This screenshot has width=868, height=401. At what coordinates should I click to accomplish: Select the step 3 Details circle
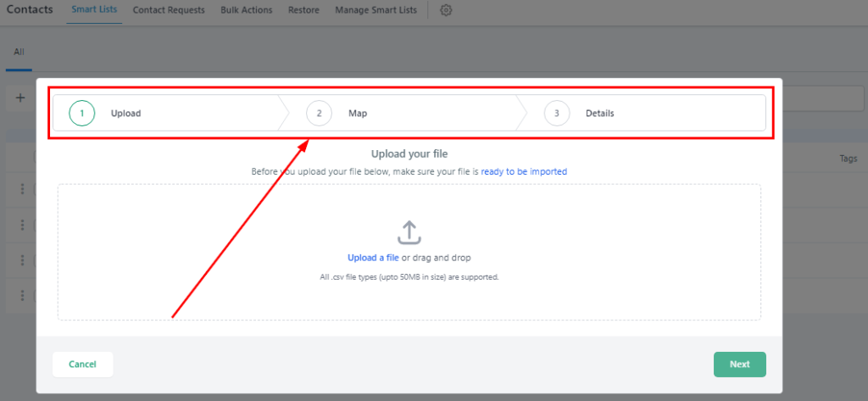pyautogui.click(x=557, y=113)
